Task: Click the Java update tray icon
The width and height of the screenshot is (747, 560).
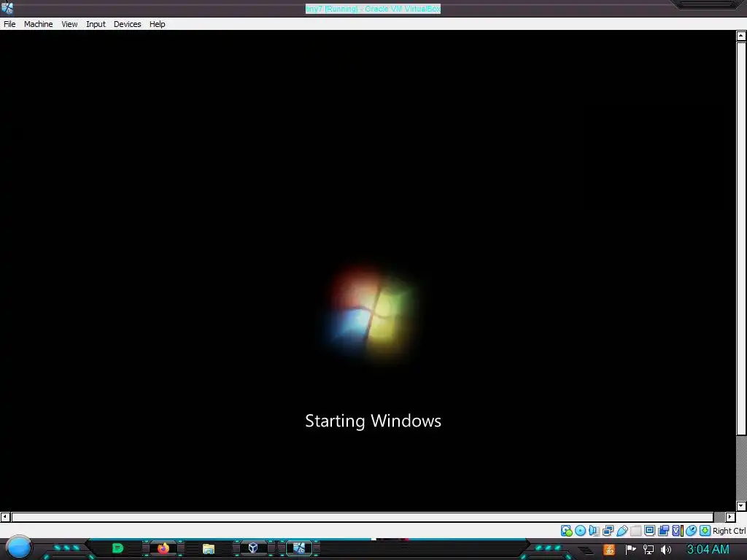Action: coord(609,550)
